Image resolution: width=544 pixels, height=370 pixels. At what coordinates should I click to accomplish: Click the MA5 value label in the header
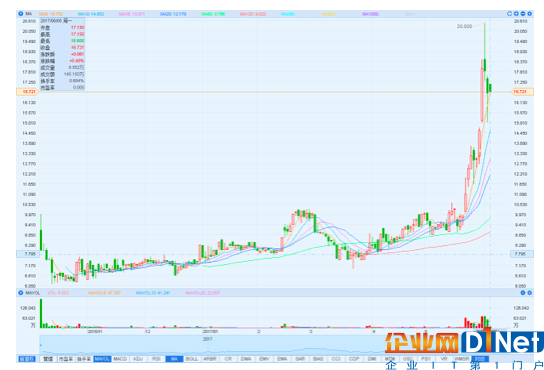[x=51, y=14]
